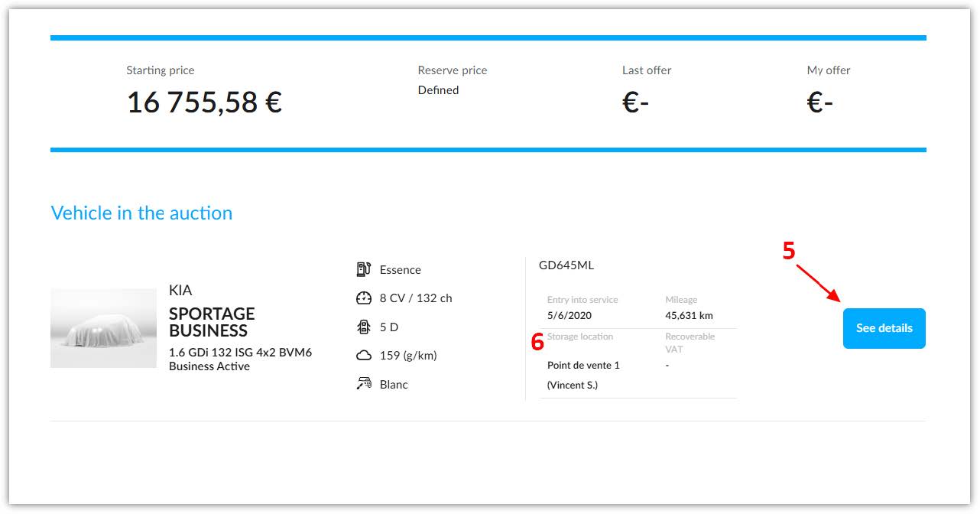The height and width of the screenshot is (514, 980).
Task: Click the See details button
Action: point(884,328)
